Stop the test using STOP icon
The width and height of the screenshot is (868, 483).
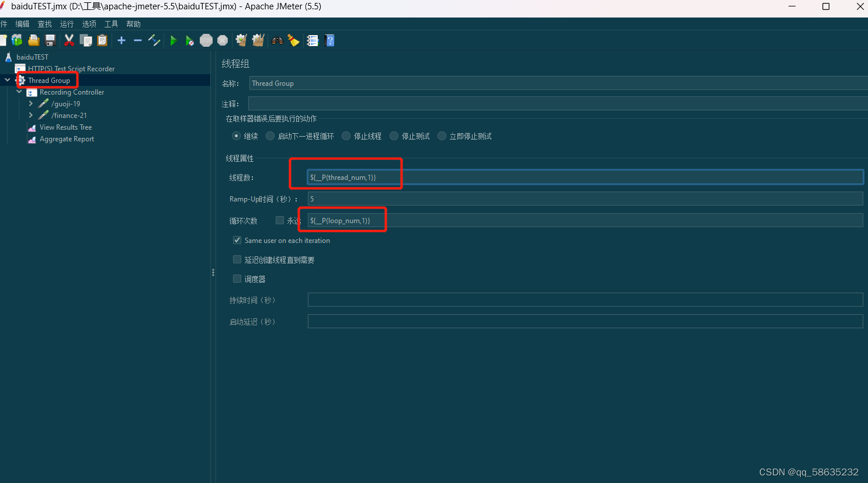tap(206, 40)
